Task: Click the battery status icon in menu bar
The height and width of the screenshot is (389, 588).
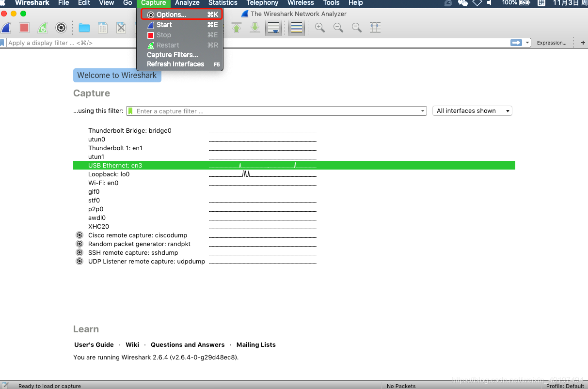Action: coord(525,3)
